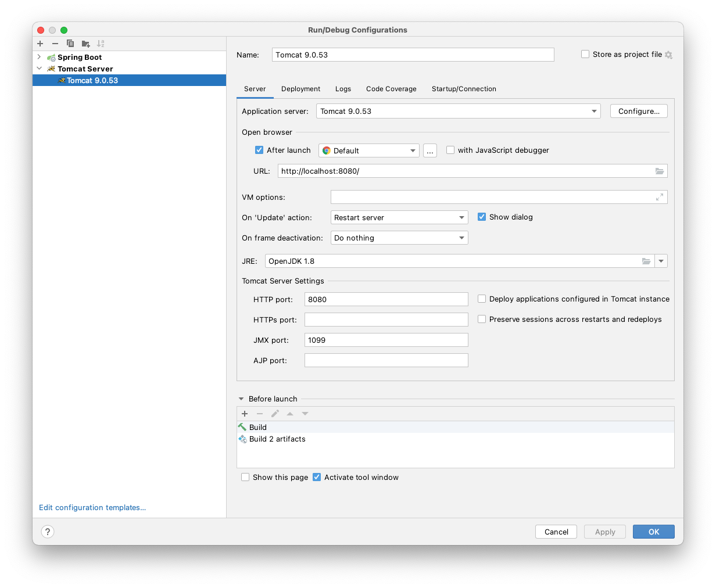Uncheck Show dialog checkbox
Screen dimensions: 716x588
pos(482,217)
